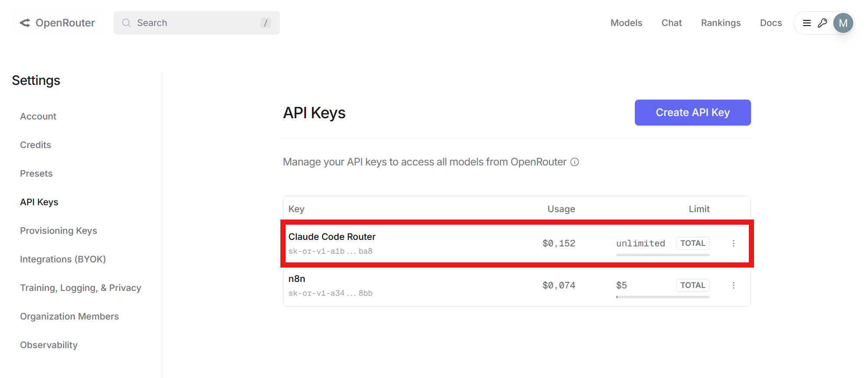868x378 pixels.
Task: Navigate to the Rankings page
Action: [721, 23]
